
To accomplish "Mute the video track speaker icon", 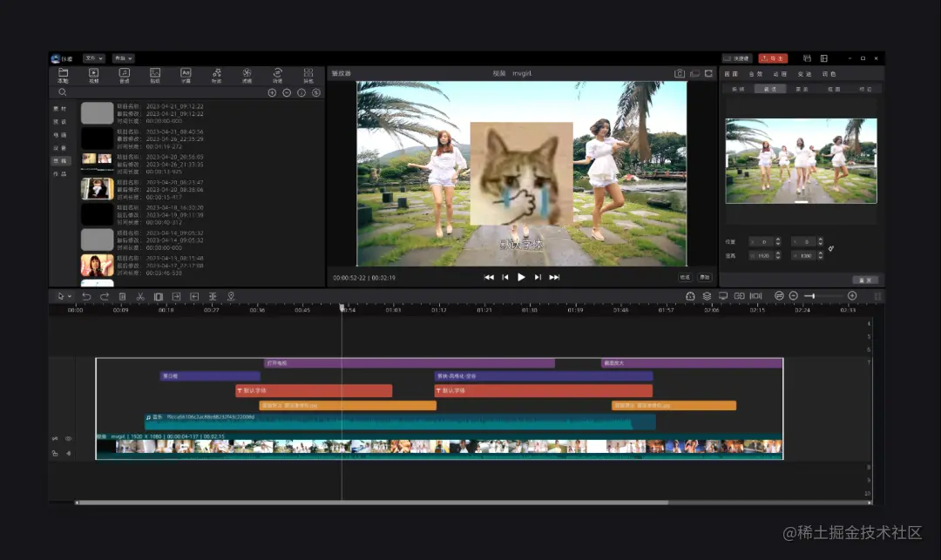I will click(68, 453).
